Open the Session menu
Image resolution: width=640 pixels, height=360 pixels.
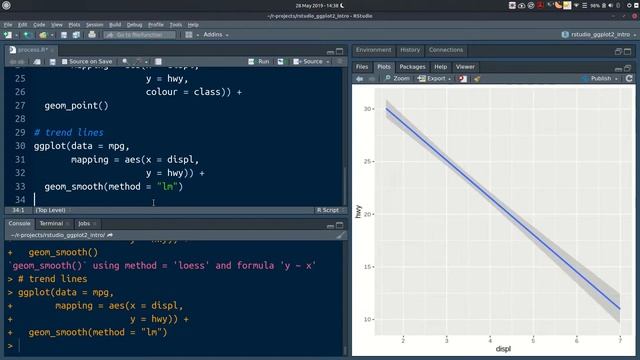tap(94, 25)
